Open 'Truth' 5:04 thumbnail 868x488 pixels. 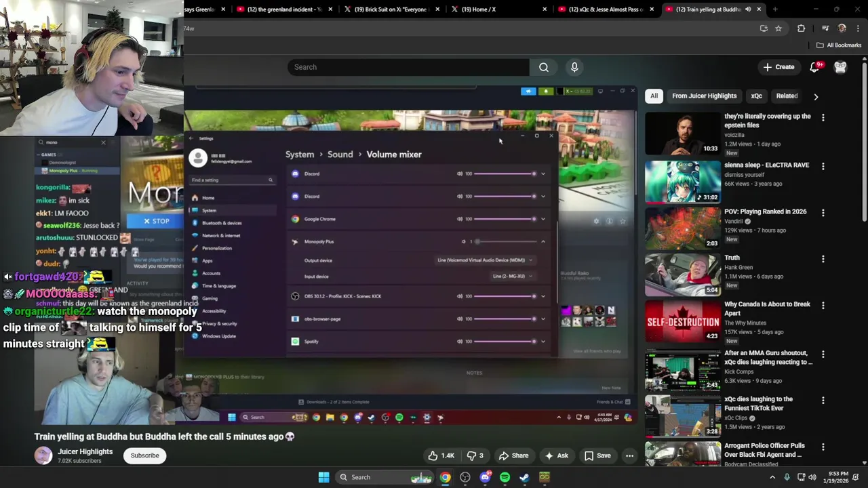click(x=683, y=274)
